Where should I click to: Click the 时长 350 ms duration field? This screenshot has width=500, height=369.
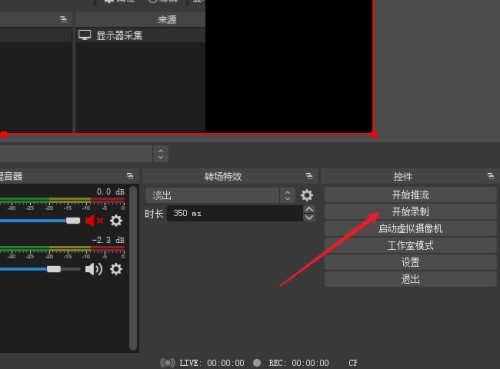[x=235, y=213]
